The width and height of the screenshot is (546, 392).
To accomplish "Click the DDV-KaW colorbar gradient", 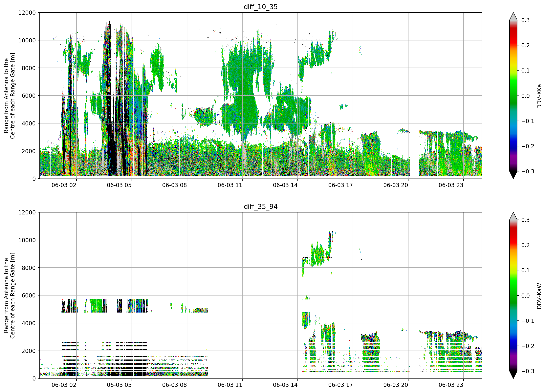I will coord(513,295).
